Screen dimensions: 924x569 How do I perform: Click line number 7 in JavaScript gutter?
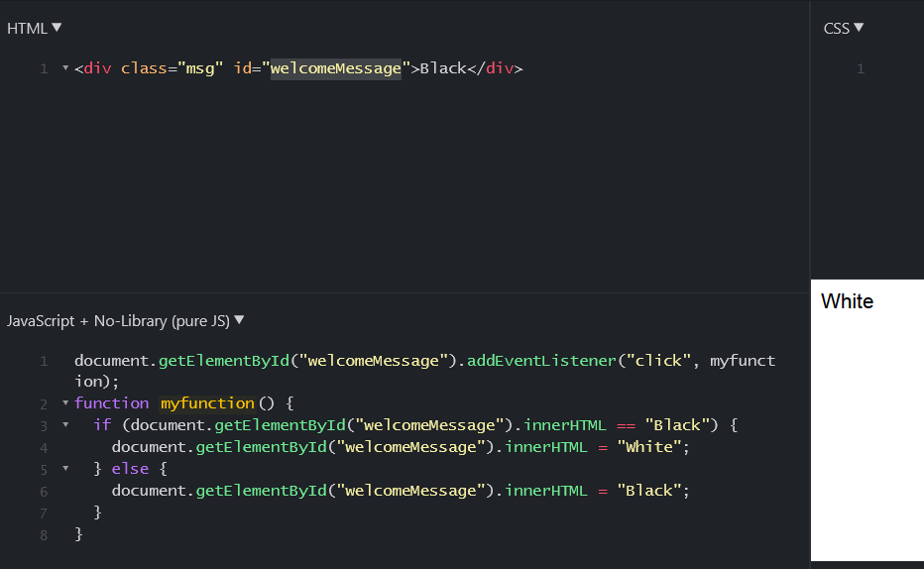point(44,513)
